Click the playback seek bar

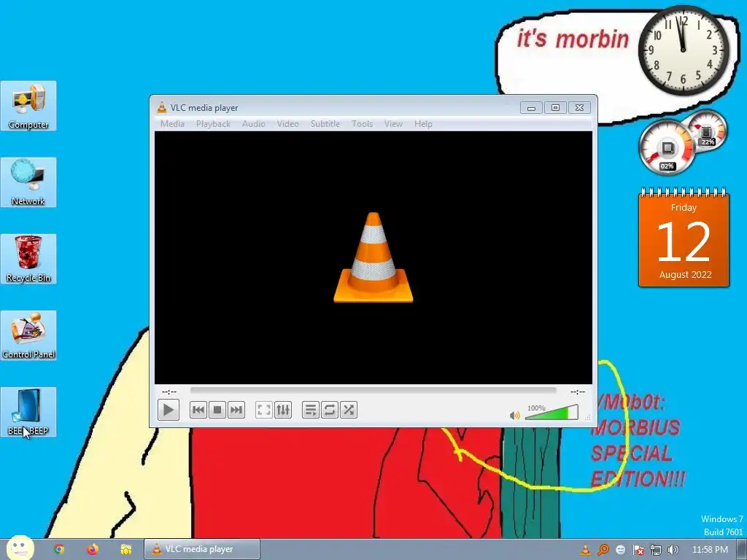373,391
